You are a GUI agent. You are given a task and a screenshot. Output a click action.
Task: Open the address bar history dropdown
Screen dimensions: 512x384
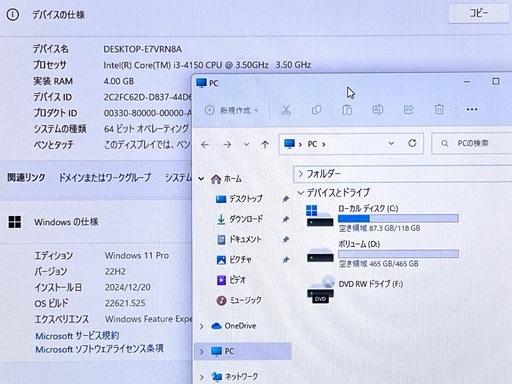pyautogui.click(x=391, y=143)
